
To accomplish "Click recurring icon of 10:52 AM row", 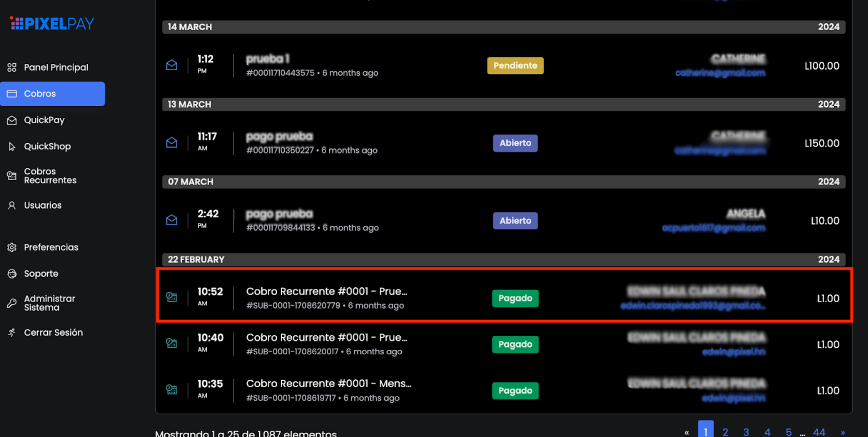I will [172, 297].
